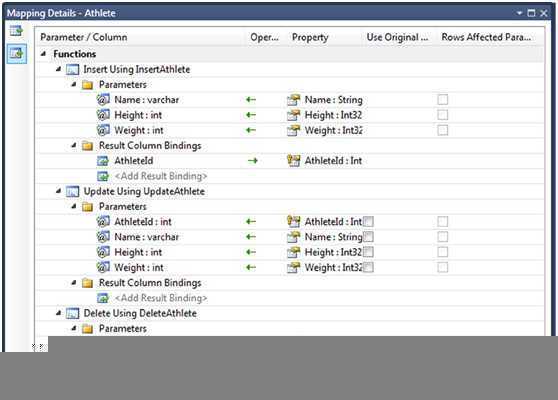The height and width of the screenshot is (400, 558).
Task: Click the Update section Result Column Bindings folder icon
Action: pos(88,283)
